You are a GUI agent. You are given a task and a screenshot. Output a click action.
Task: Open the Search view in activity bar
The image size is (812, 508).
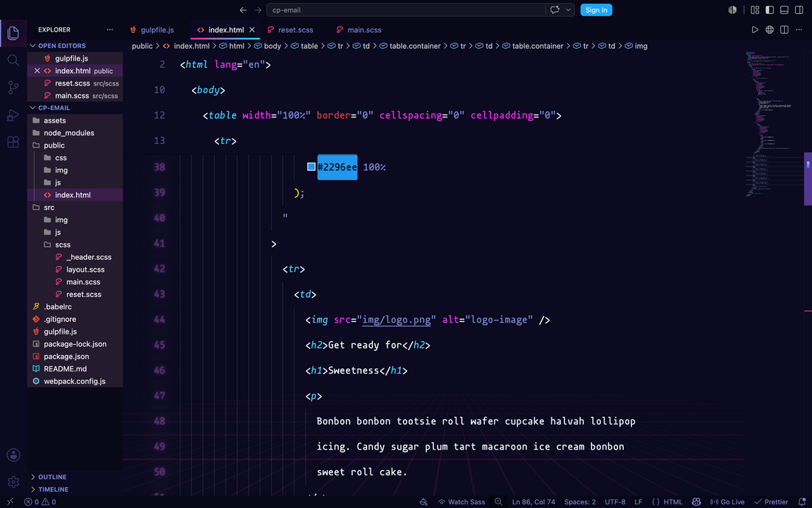pos(13,60)
